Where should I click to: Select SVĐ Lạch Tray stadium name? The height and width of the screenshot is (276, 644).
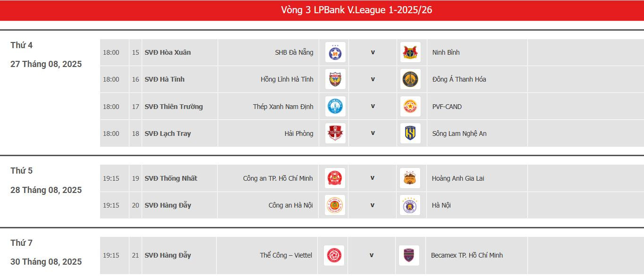click(x=168, y=134)
